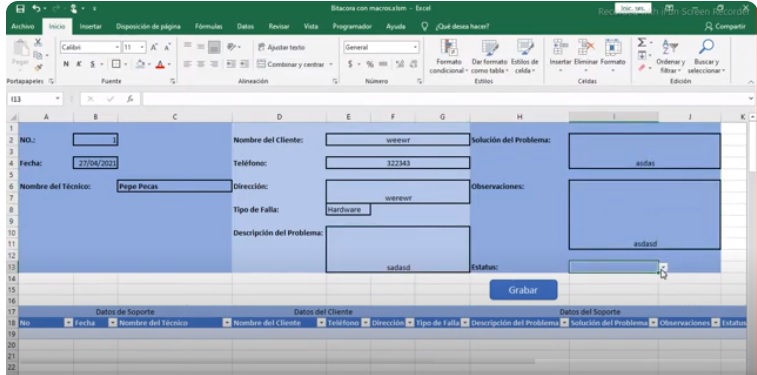This screenshot has height=375, width=757.
Task: Open Fuente dialog launcher
Action: (173, 82)
